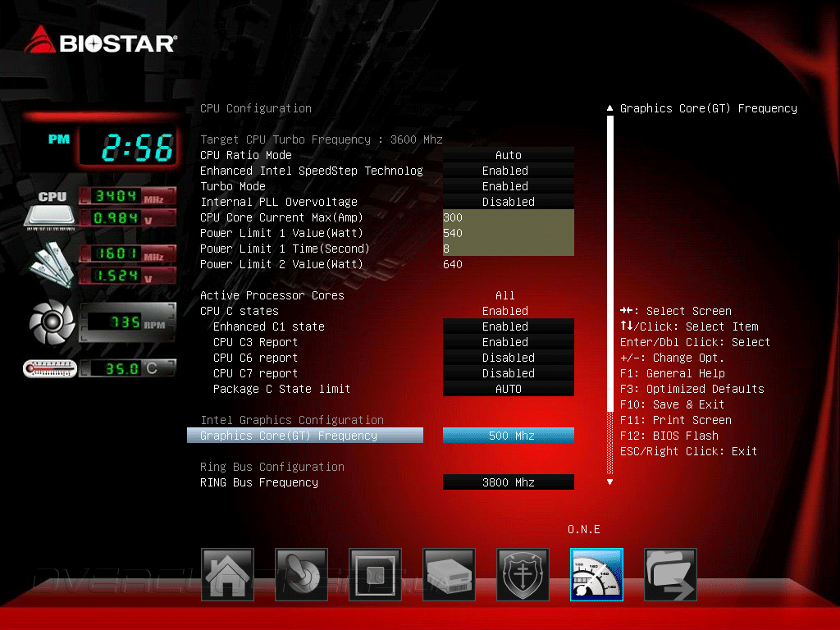Click scrollbar down arrow
This screenshot has height=630, width=840.
tap(609, 482)
